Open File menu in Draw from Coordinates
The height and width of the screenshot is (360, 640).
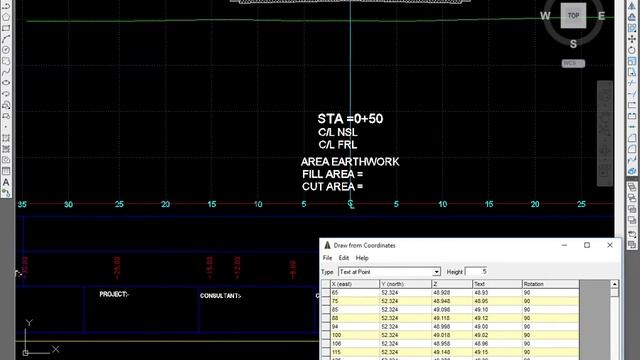click(x=327, y=258)
